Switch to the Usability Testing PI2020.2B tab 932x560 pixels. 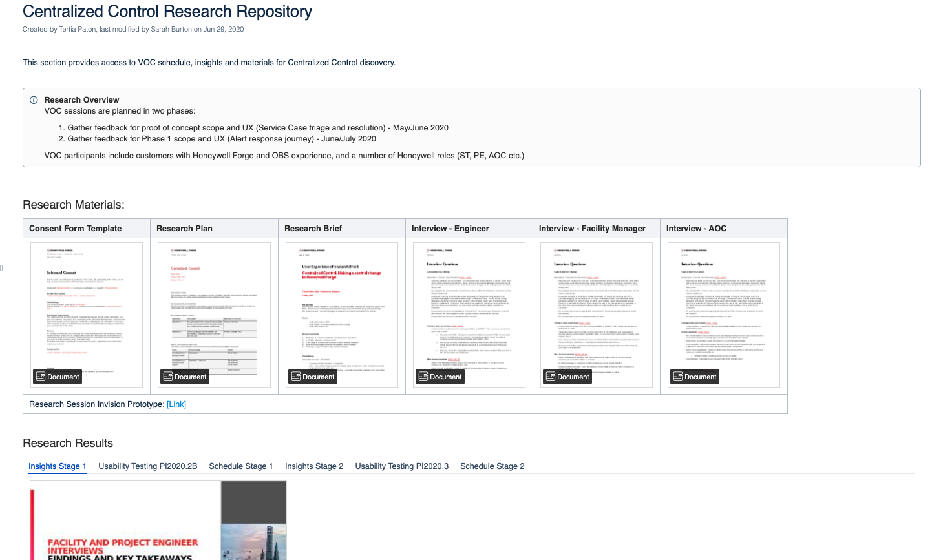point(148,466)
